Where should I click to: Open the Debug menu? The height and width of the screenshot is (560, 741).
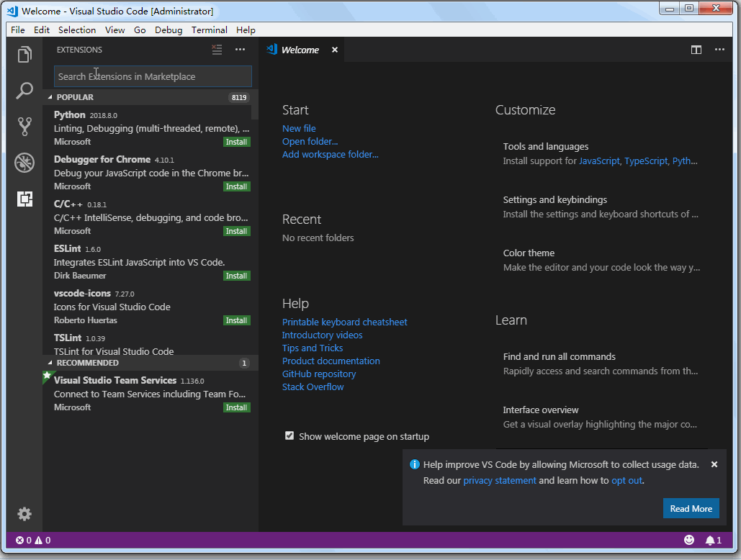click(169, 30)
